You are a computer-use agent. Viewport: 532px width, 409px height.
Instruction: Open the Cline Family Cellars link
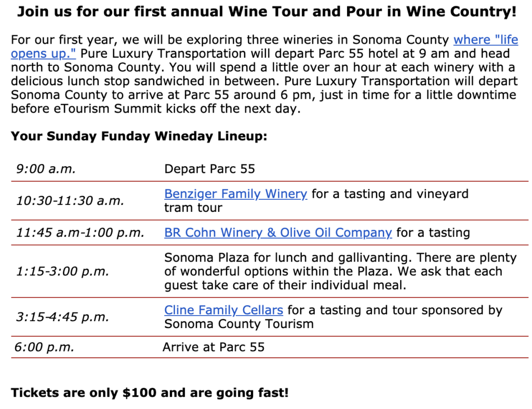coord(223,310)
